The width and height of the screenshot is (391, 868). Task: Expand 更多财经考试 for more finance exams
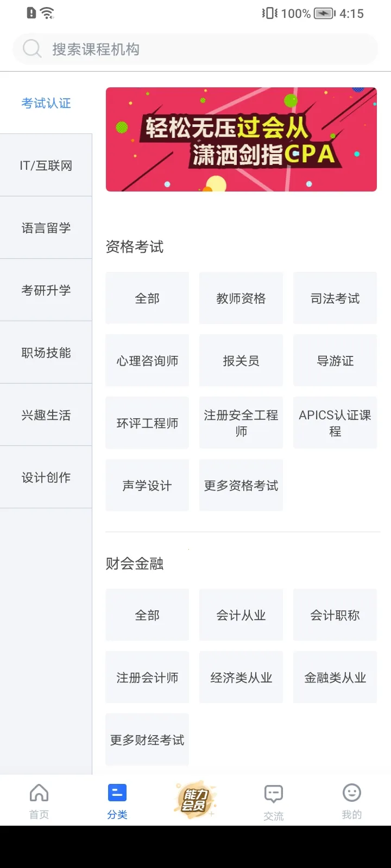(x=147, y=740)
